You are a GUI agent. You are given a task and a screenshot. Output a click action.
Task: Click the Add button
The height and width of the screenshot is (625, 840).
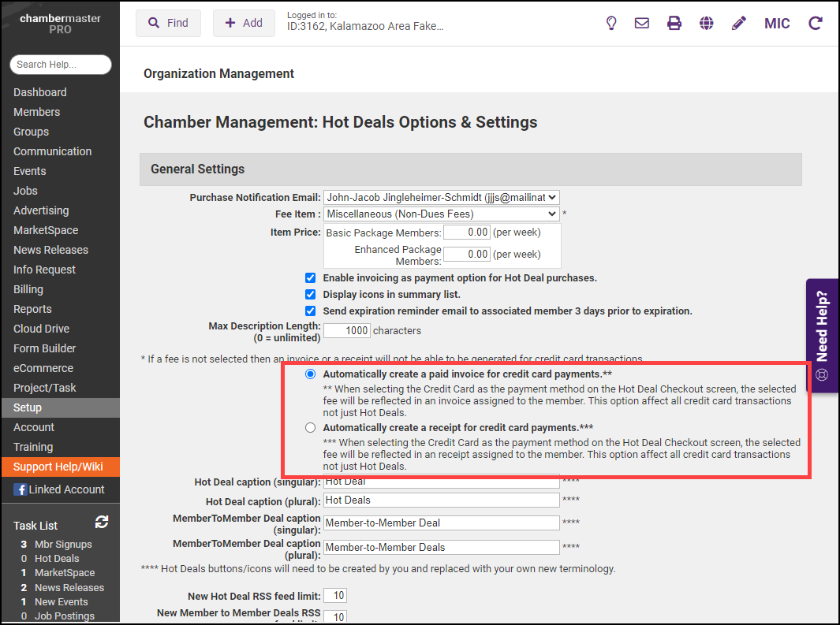tap(244, 23)
